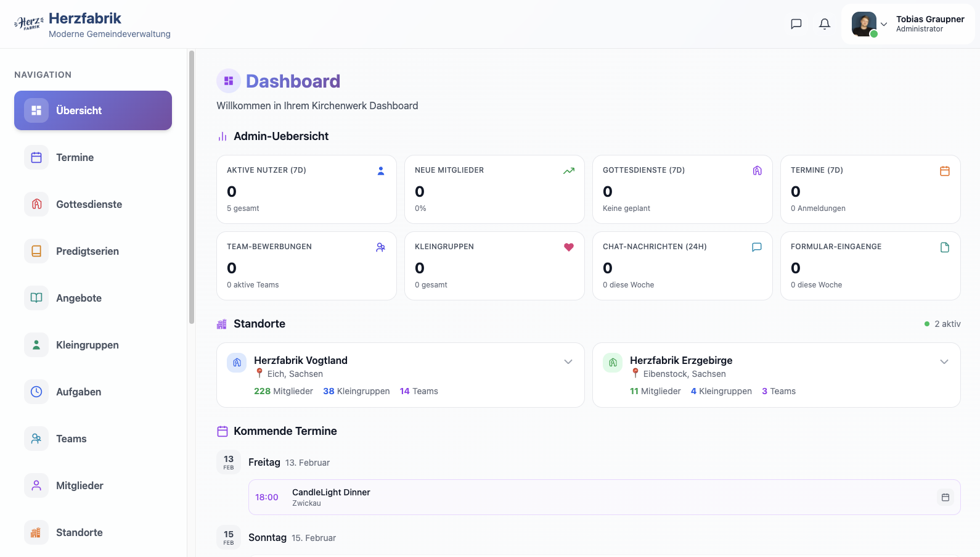Click heart icon on Kleingruppen card
This screenshot has width=980, height=557.
(569, 247)
